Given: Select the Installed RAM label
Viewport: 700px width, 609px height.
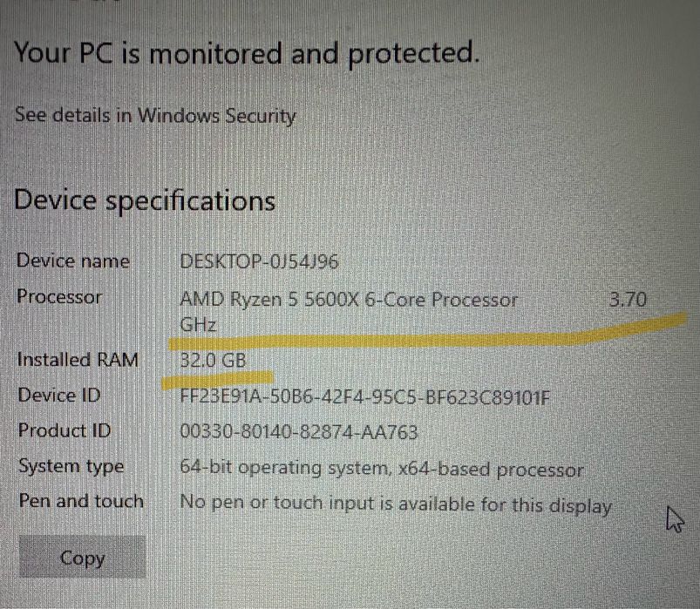Looking at the screenshot, I should (x=78, y=359).
